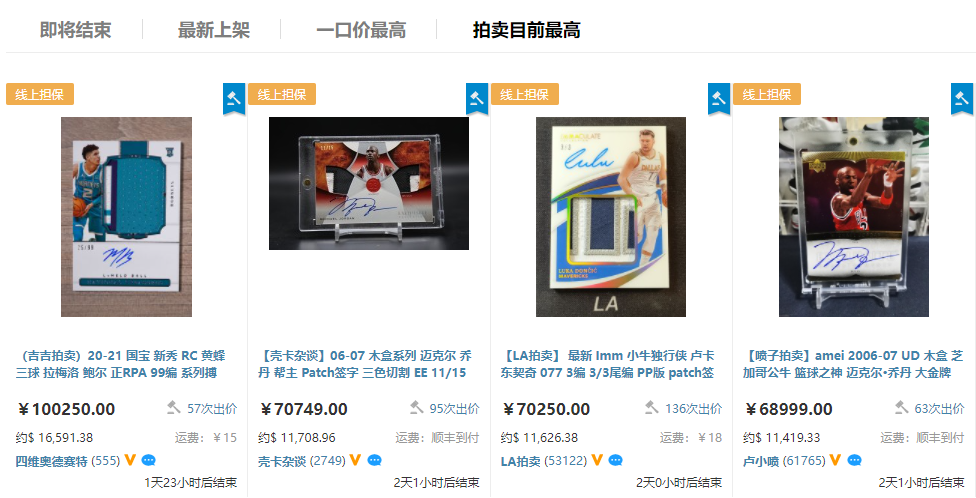Click the auction gavel badge on LaMelo Ball card
The image size is (976, 498).
tap(234, 98)
